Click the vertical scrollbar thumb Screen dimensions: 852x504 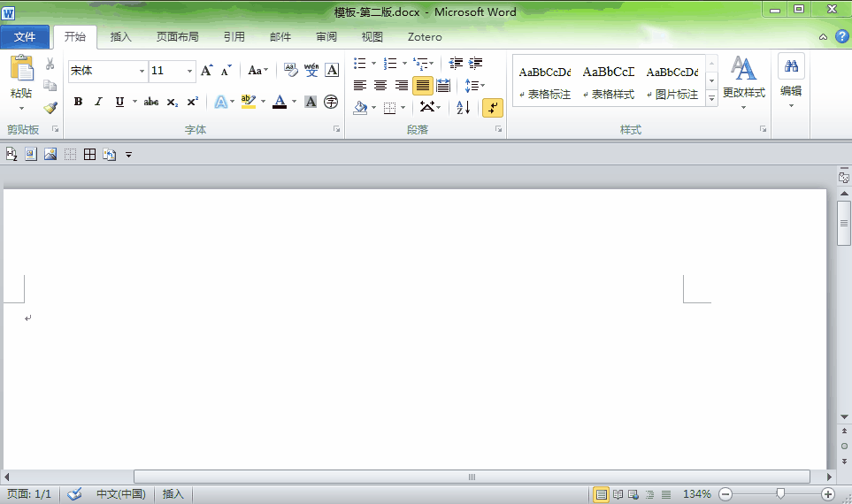pos(844,223)
